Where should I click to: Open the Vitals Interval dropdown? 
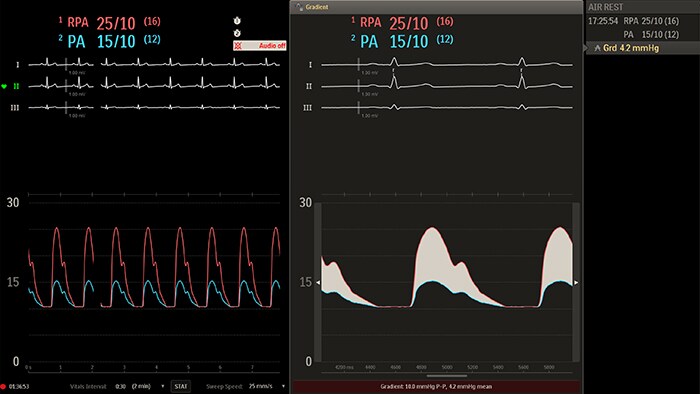point(162,386)
